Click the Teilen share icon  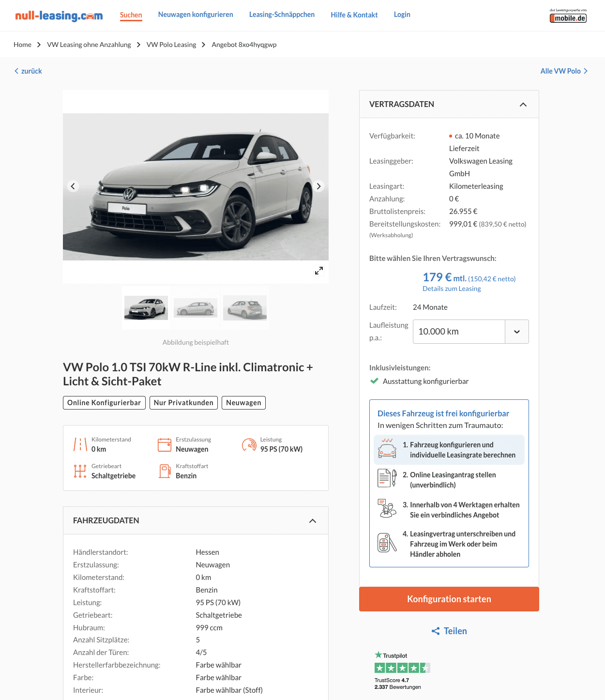[436, 631]
